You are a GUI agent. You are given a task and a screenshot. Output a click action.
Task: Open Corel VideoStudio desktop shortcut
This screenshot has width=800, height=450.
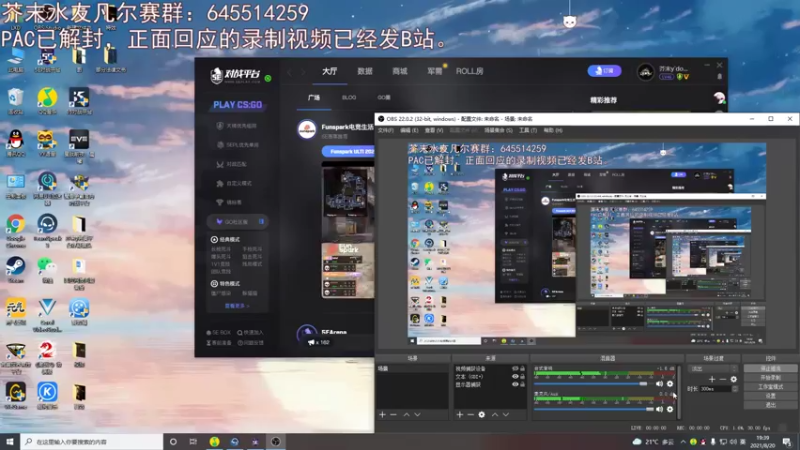(47, 314)
